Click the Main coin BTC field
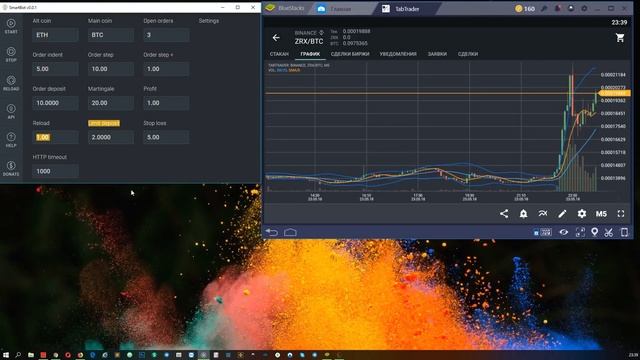This screenshot has width=640, height=360. [x=111, y=35]
